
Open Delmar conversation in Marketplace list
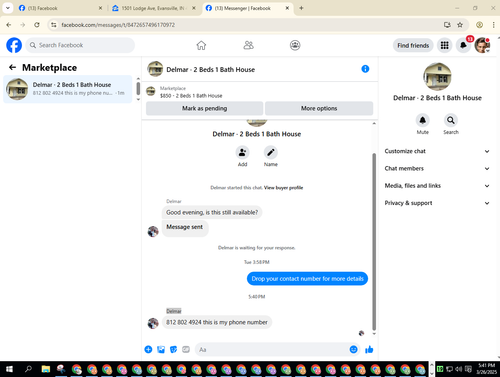pyautogui.click(x=68, y=89)
